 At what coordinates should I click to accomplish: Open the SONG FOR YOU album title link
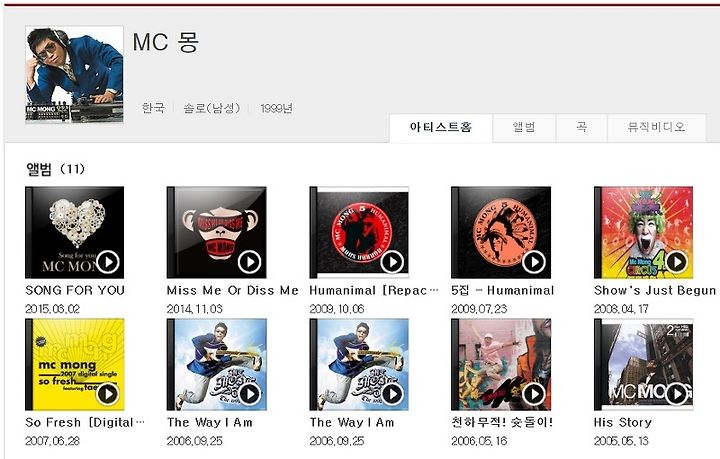tap(75, 291)
